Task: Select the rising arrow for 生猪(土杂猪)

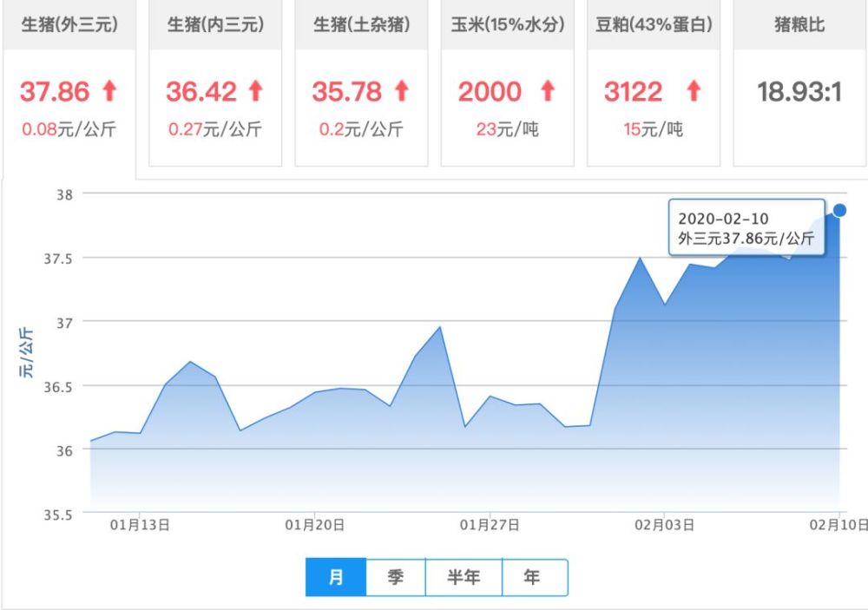Action: point(404,90)
